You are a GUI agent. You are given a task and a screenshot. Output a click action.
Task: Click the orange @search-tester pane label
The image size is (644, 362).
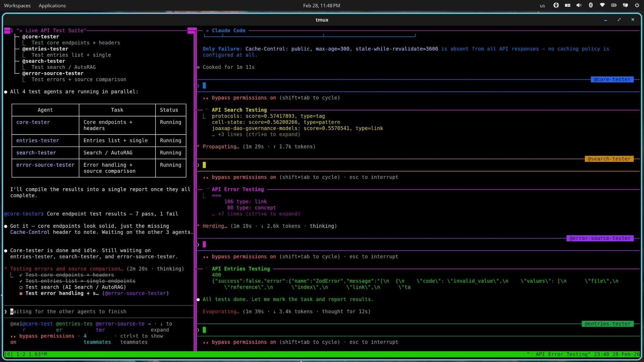pyautogui.click(x=609, y=159)
